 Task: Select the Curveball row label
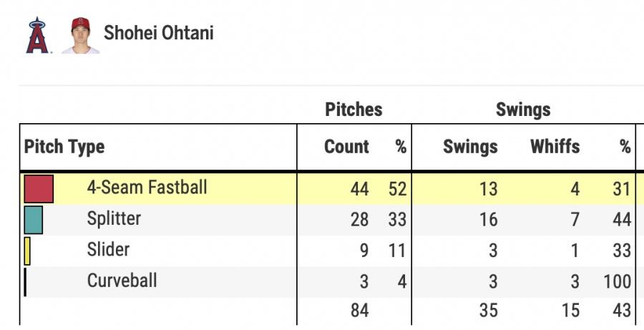tap(122, 281)
